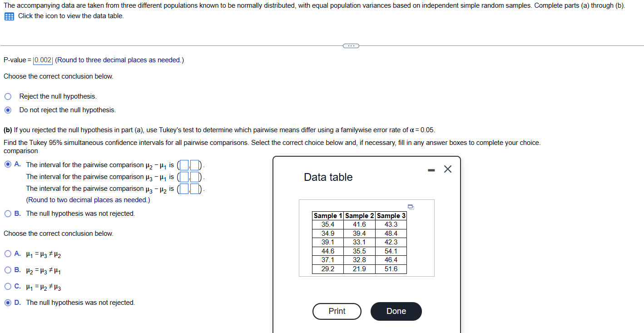The width and height of the screenshot is (644, 333).
Task: Select conclusion B: μ2 = μ3 ≠ μ1
Action: (x=7, y=270)
